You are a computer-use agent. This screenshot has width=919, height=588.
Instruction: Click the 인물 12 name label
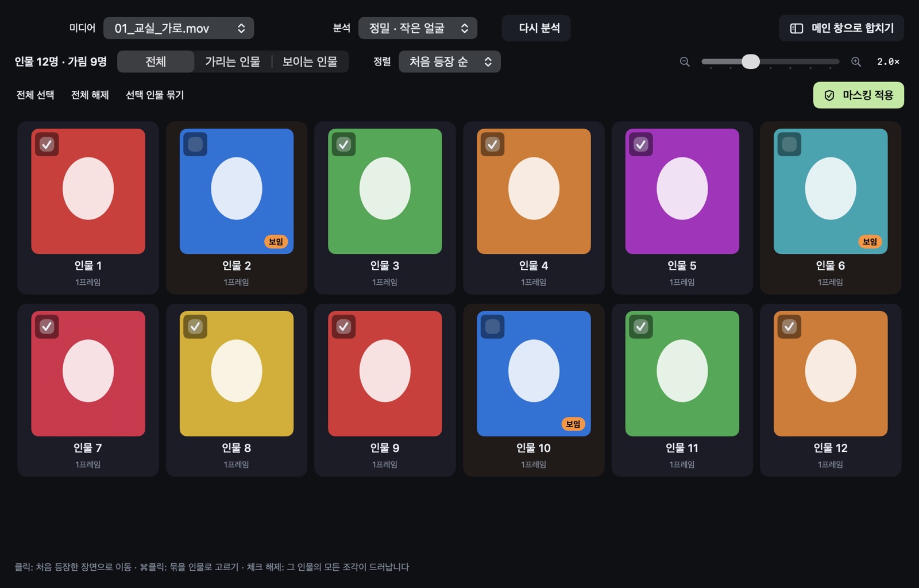pos(831,448)
